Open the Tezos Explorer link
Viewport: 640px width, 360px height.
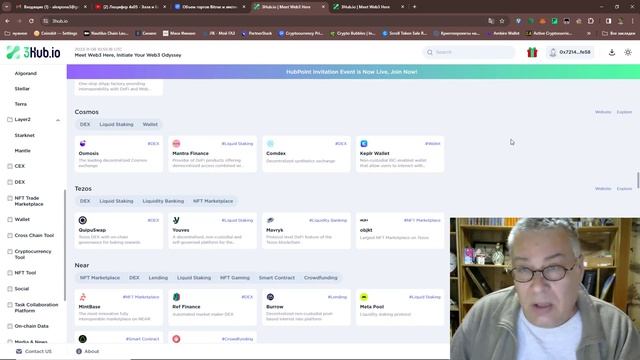(624, 189)
